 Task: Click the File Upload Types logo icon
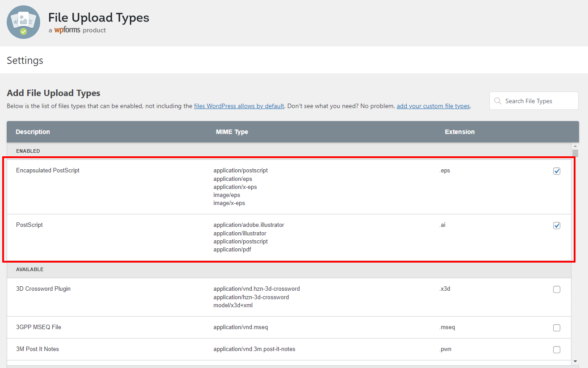pyautogui.click(x=23, y=22)
